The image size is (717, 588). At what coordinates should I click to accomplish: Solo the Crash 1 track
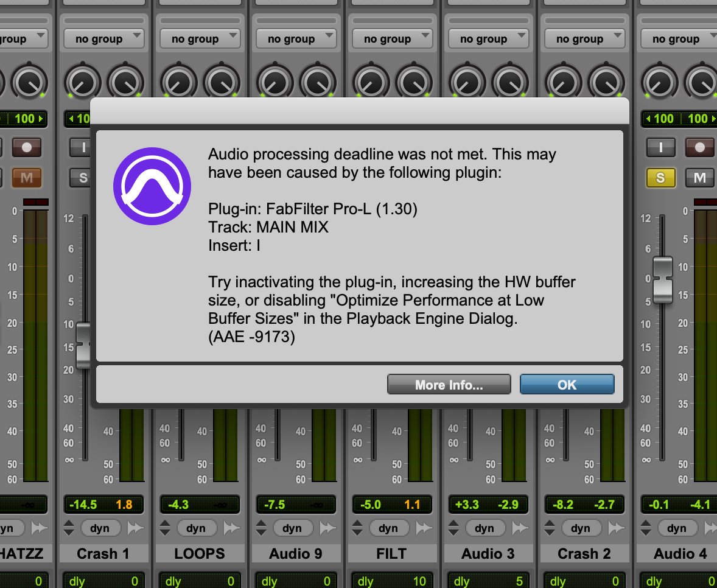click(80, 177)
